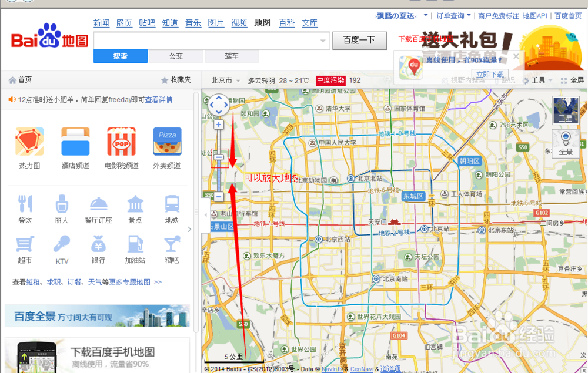The image size is (588, 373).
Task: Select the 餐厅订座 restaurant booking icon
Action: [99, 204]
